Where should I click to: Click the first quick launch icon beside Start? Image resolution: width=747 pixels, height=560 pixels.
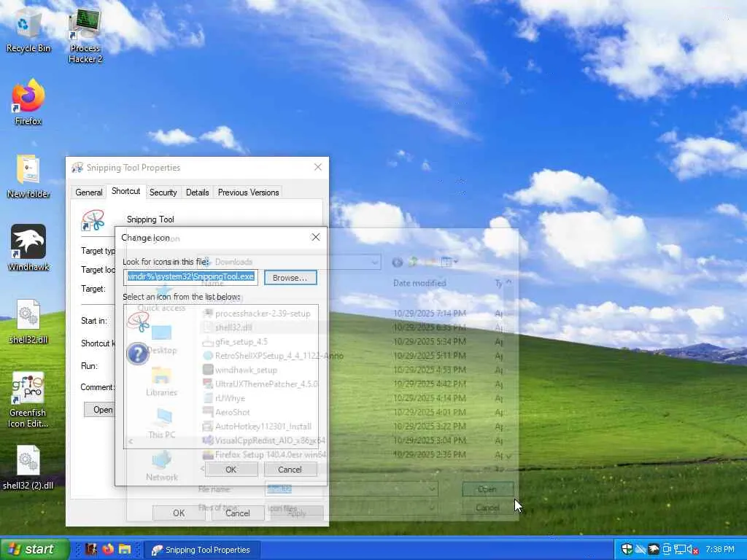(x=90, y=549)
